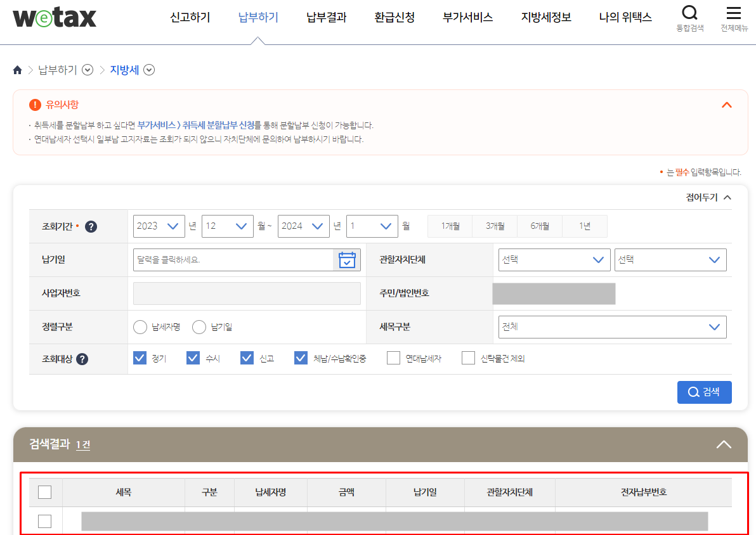The image size is (756, 535).
Task: Enable the 연대납세자 checkbox
Action: point(393,358)
